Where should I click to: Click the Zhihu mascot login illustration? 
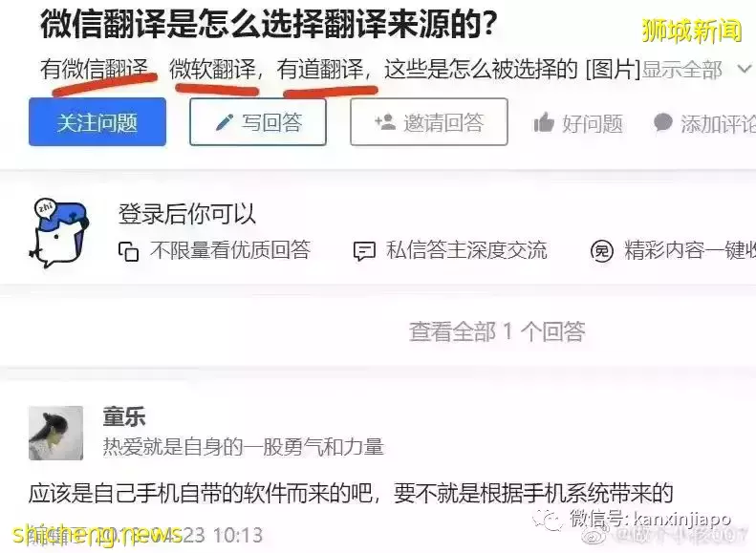59,233
